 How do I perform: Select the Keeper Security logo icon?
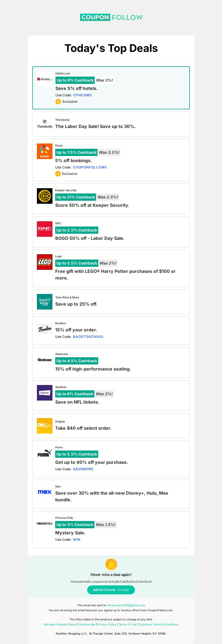tap(45, 196)
